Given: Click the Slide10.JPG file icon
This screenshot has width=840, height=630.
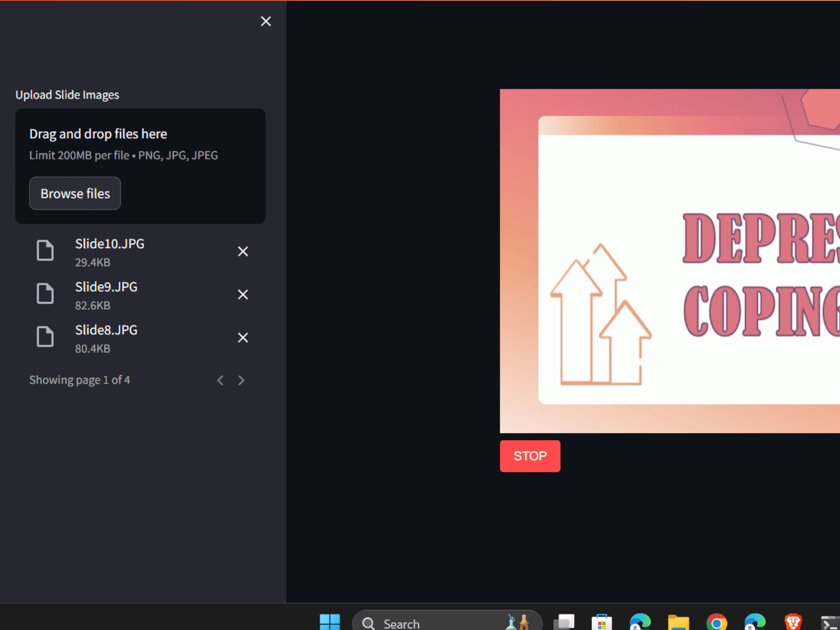Looking at the screenshot, I should (x=45, y=250).
